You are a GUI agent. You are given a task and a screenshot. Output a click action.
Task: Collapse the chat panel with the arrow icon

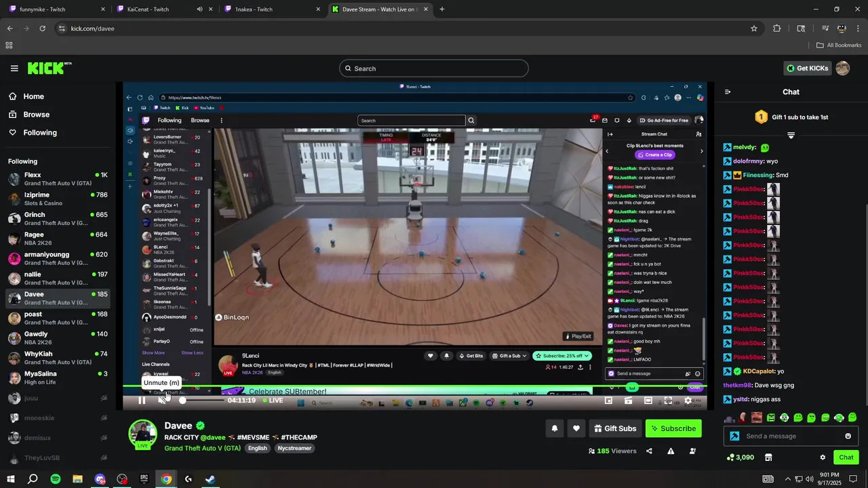pyautogui.click(x=728, y=91)
